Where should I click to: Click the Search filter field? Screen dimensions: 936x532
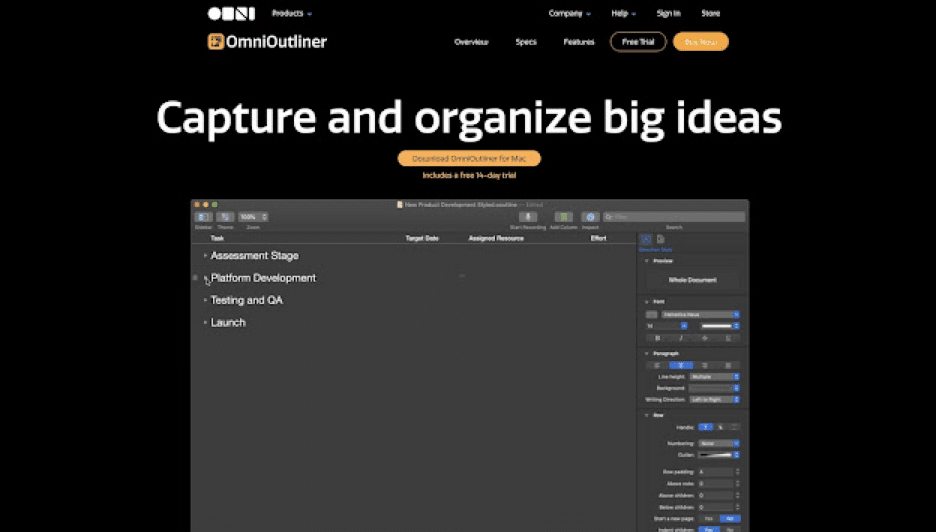(674, 217)
